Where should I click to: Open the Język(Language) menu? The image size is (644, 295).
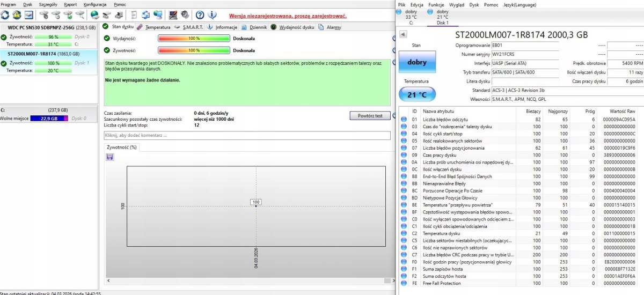(x=519, y=4)
